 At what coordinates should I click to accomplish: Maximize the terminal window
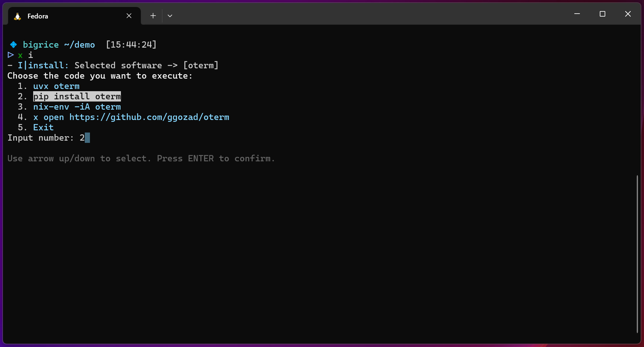tap(602, 14)
